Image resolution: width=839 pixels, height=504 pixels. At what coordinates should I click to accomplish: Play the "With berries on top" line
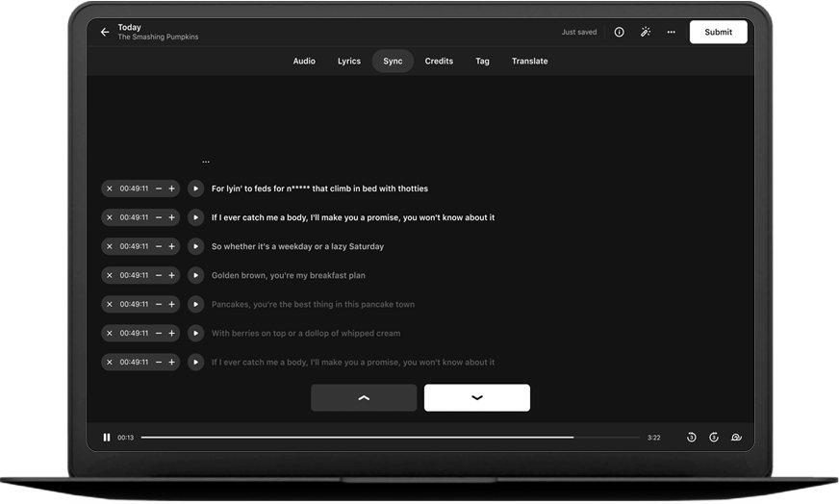(x=196, y=333)
